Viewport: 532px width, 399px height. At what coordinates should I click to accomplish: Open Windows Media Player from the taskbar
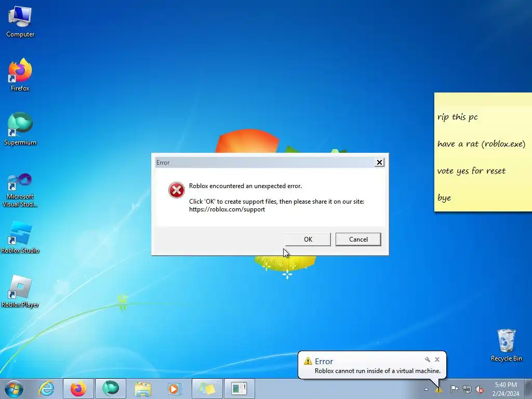[175, 389]
